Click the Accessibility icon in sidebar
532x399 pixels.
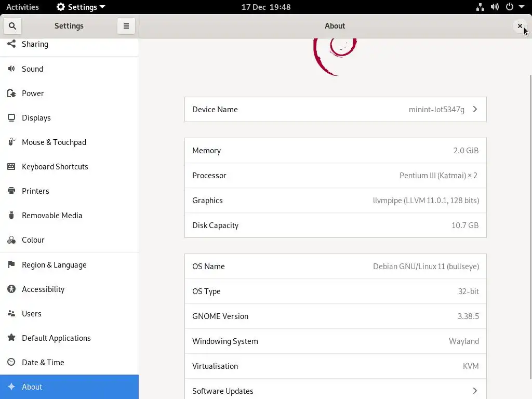click(x=11, y=289)
